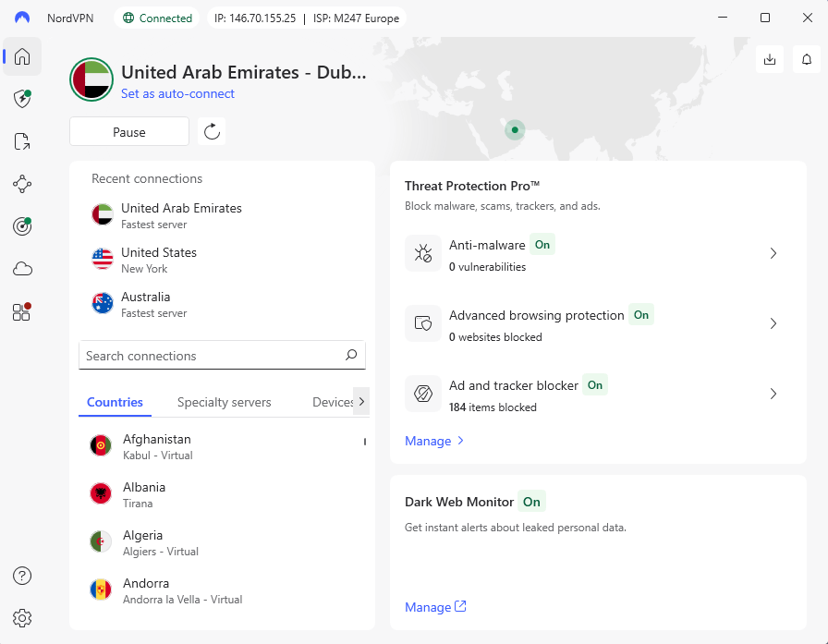Click the downloads icon above the map
Image resolution: width=828 pixels, height=644 pixels.
coord(770,59)
